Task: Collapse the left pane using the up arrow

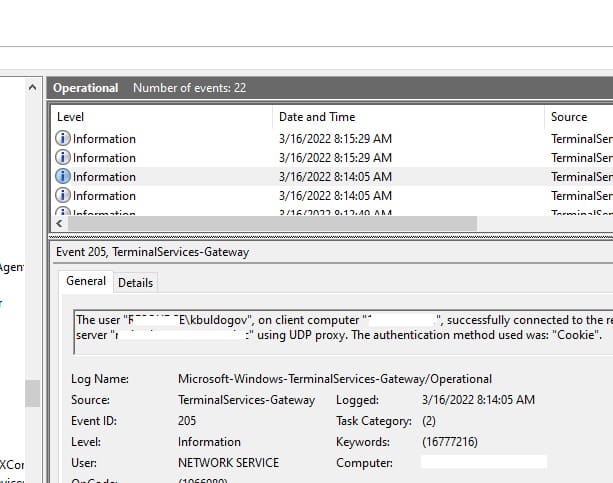Action: (x=34, y=87)
